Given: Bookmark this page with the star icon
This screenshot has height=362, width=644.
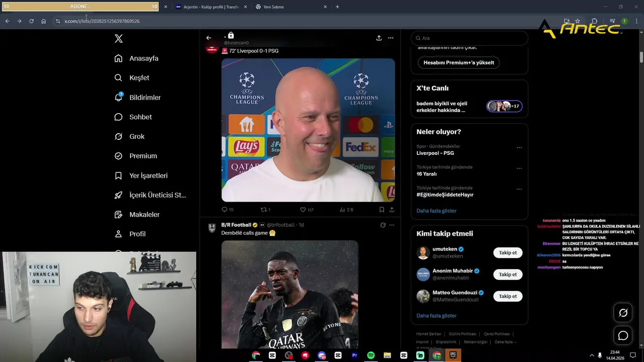Looking at the screenshot, I should (x=578, y=21).
